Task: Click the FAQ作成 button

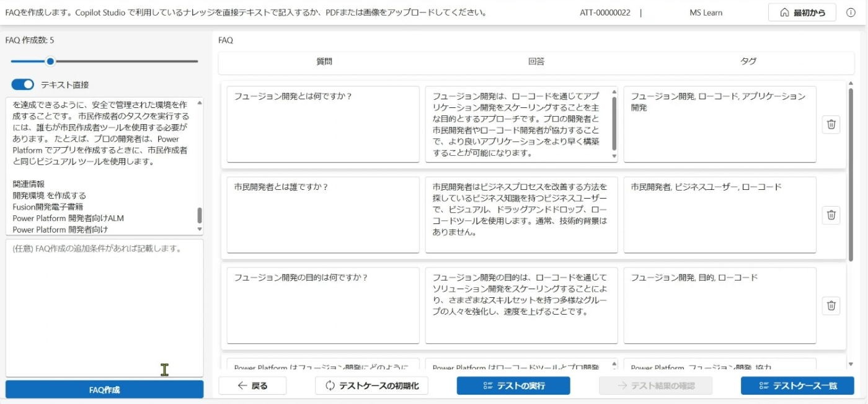Action: (104, 390)
